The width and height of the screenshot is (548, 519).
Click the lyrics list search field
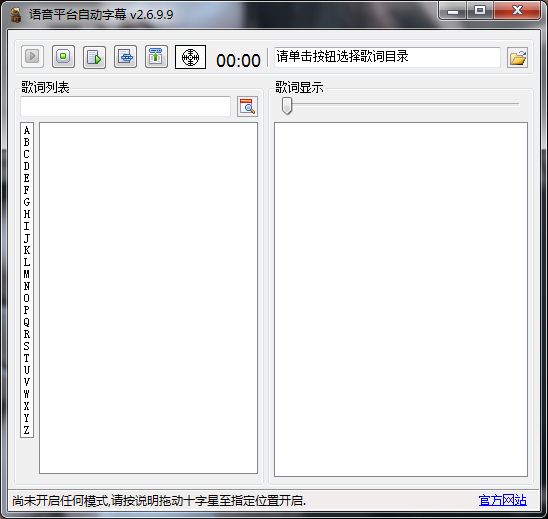(125, 107)
